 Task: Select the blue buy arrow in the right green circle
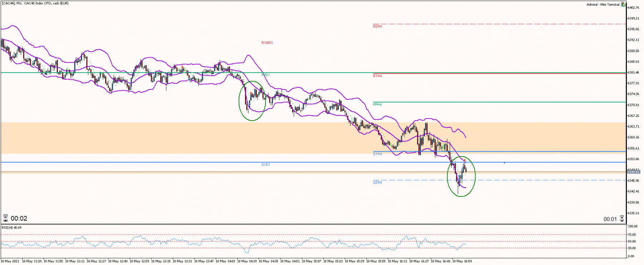coord(460,177)
